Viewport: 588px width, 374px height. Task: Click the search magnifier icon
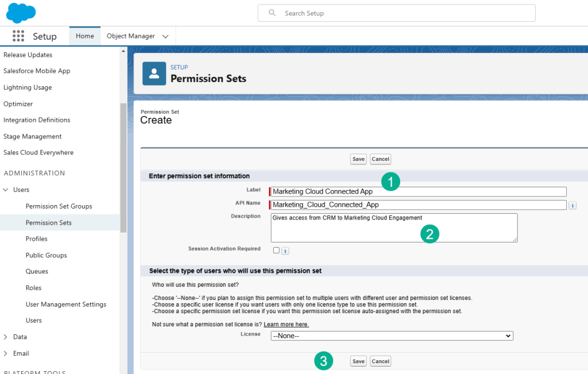click(x=272, y=13)
